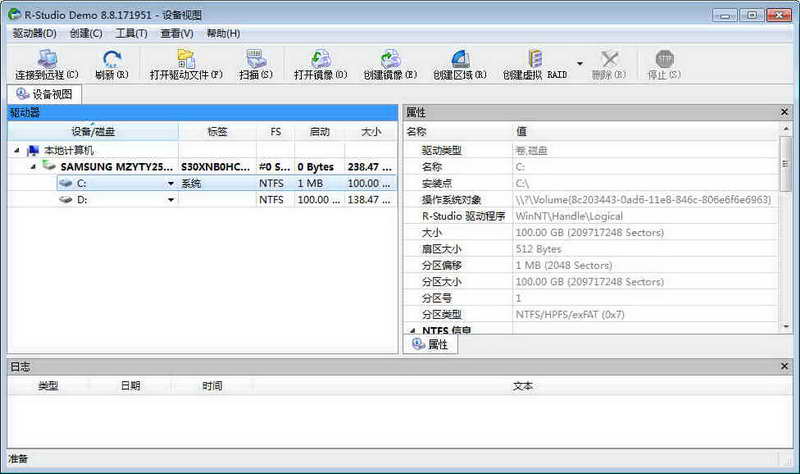This screenshot has width=800, height=474.
Task: Click the 驱动类型 property row
Action: pyautogui.click(x=591, y=151)
